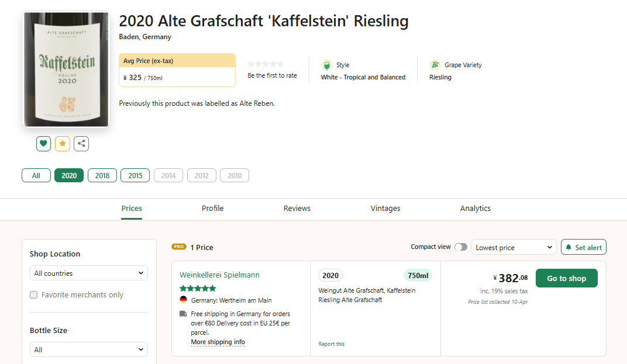Click the Kaffelstein bottle thumbnail image
Image resolution: width=627 pixels, height=364 pixels.
tap(66, 69)
